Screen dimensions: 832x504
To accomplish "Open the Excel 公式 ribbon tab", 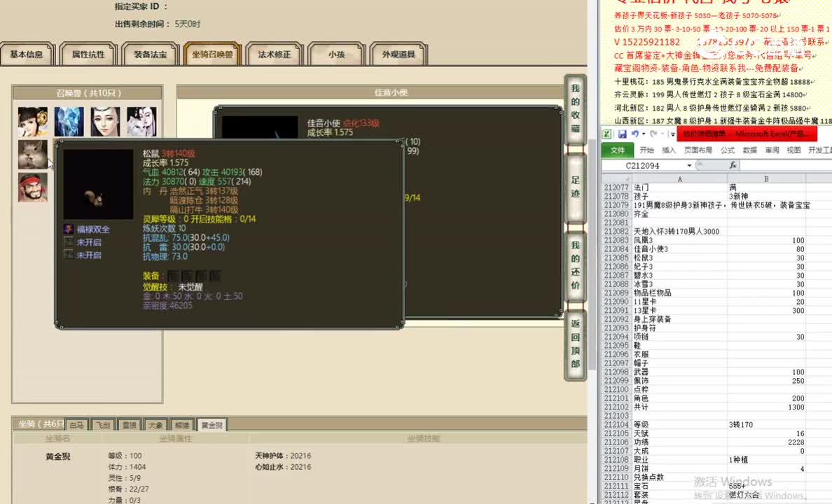I will pyautogui.click(x=728, y=150).
